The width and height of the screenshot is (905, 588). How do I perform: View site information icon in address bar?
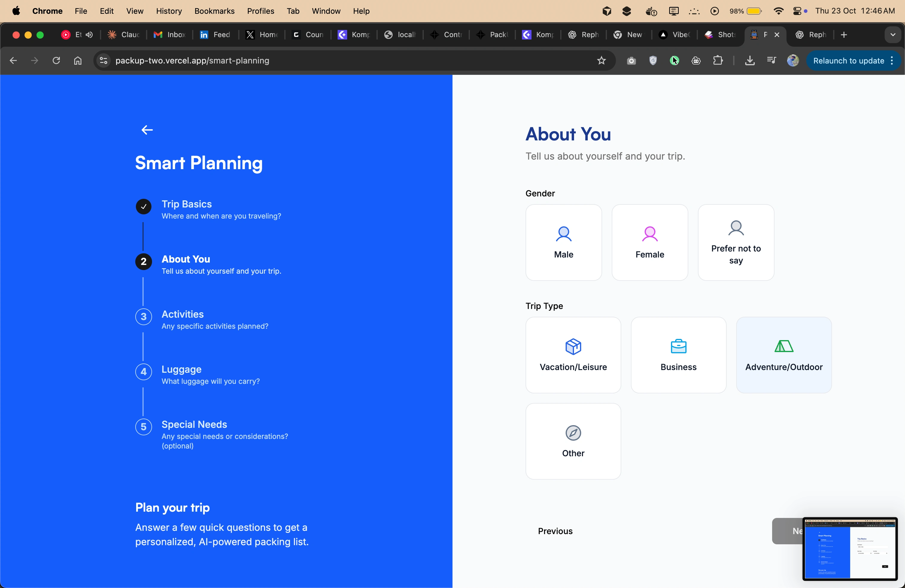click(x=104, y=60)
